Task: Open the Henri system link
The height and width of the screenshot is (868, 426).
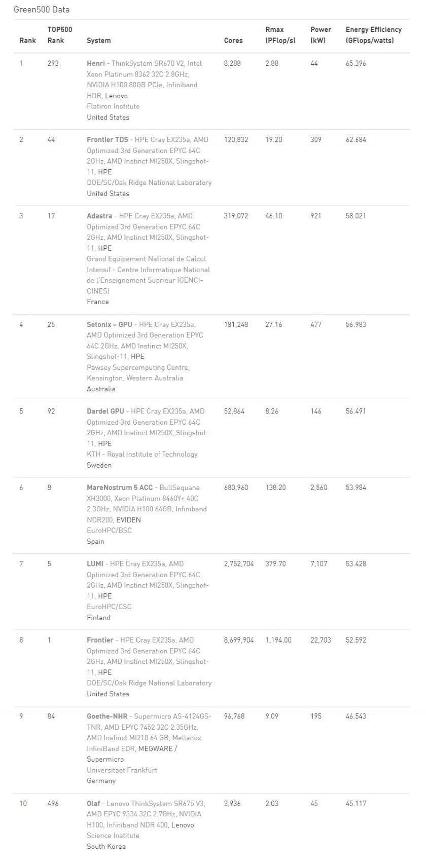Action: click(x=96, y=63)
